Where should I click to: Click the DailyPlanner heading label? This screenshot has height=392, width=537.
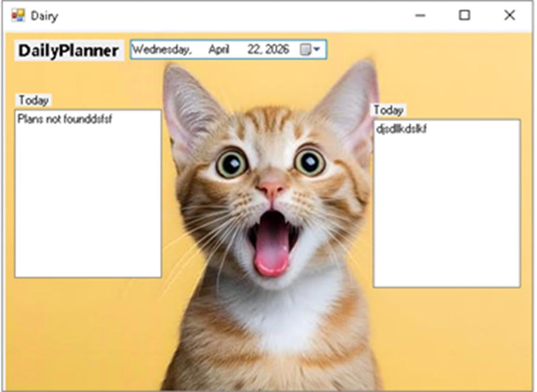[69, 51]
